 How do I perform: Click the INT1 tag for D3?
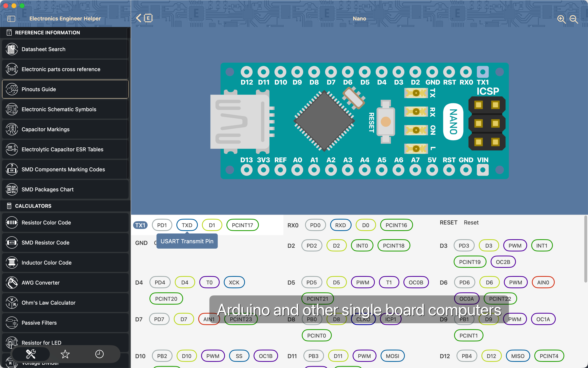[542, 246]
